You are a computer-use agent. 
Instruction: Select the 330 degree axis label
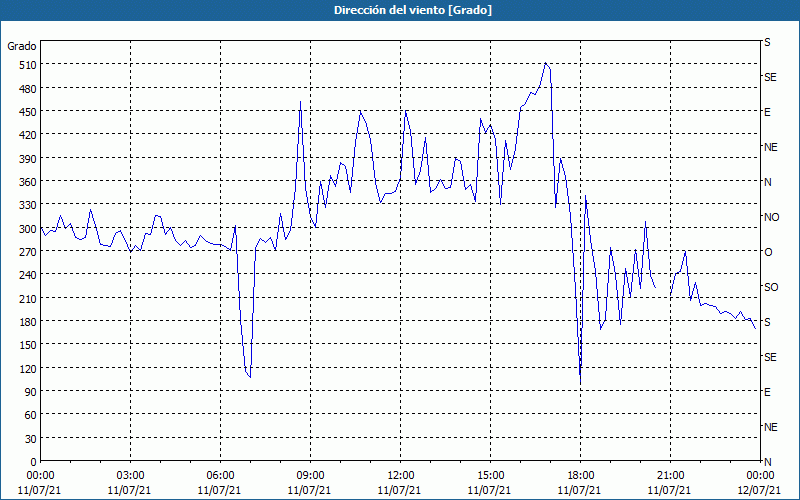pos(28,205)
